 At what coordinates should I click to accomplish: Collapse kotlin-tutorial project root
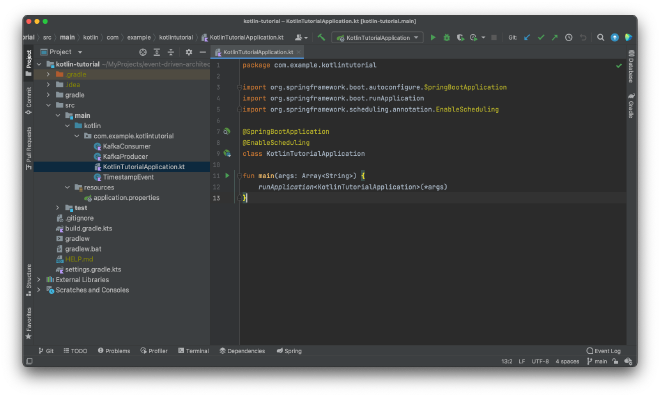click(39, 64)
